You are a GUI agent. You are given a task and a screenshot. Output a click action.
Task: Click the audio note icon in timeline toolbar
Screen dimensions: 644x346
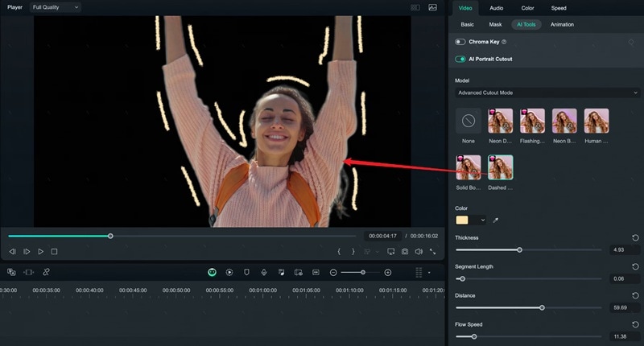click(x=281, y=272)
